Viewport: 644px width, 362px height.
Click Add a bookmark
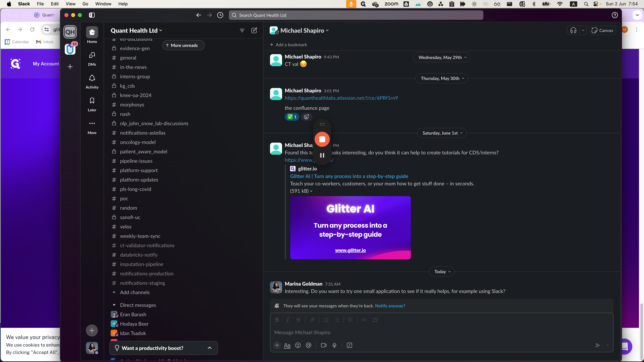[x=288, y=45]
